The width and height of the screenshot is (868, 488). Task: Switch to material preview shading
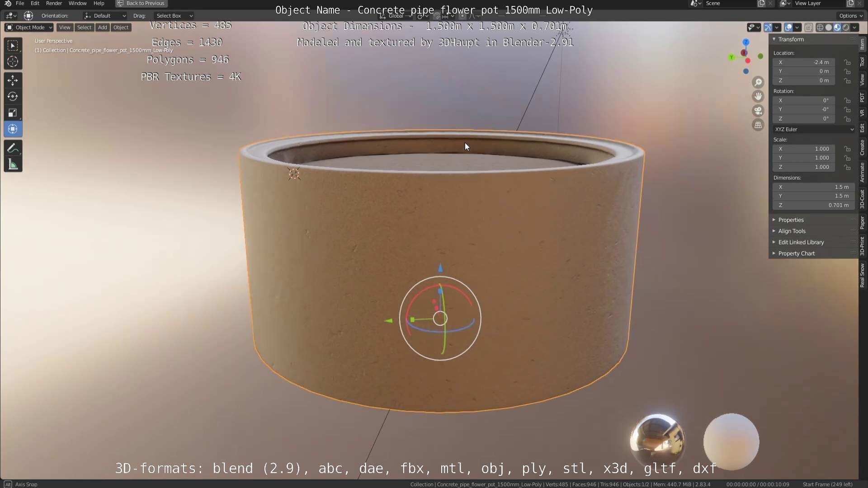click(x=837, y=28)
